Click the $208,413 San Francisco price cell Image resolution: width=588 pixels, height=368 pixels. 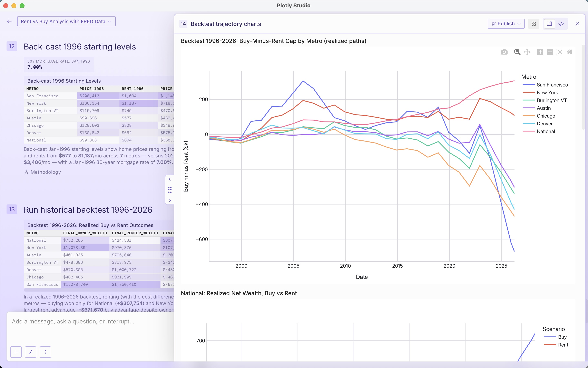point(98,96)
